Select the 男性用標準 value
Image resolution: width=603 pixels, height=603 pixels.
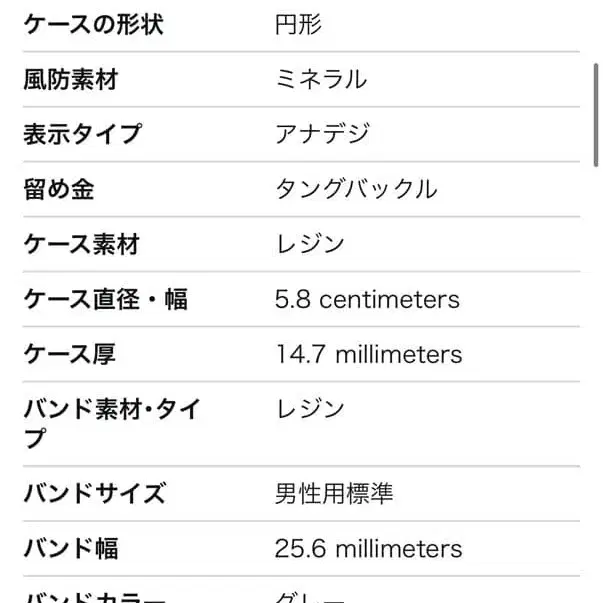pyautogui.click(x=334, y=493)
